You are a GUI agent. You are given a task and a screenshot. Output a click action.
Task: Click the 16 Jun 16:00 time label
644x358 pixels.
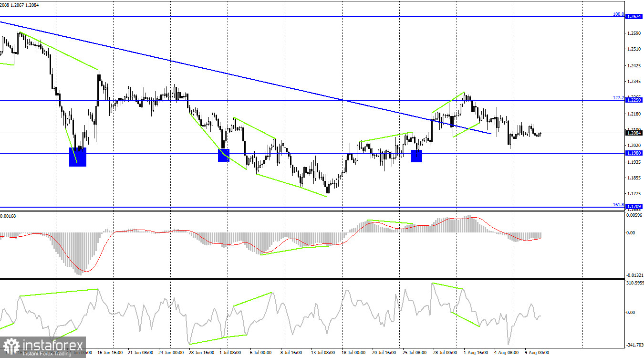point(111,354)
